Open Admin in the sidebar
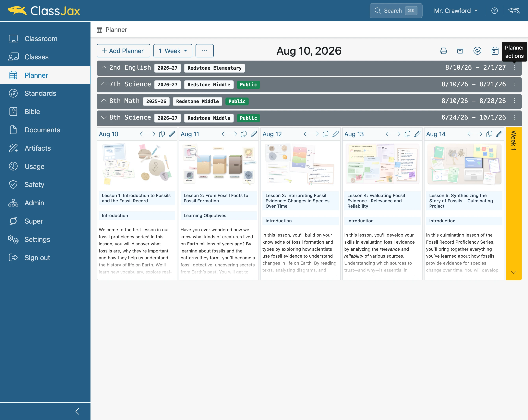The width and height of the screenshot is (528, 420). (x=45, y=203)
